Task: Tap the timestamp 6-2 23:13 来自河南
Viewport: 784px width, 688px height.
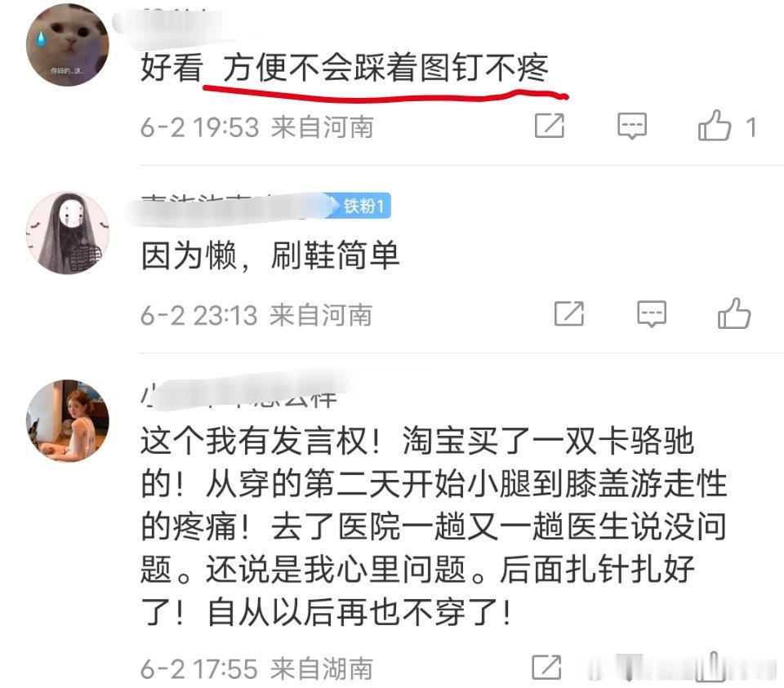Action: click(256, 315)
